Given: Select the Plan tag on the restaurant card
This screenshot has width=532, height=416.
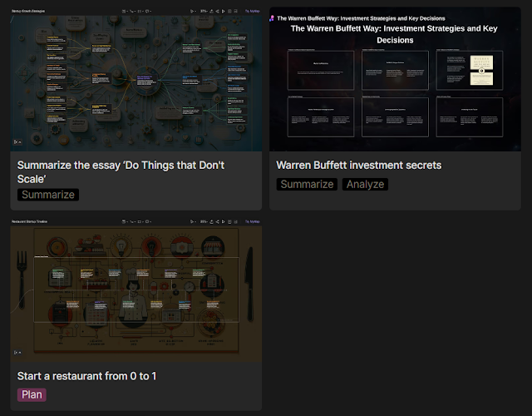Looking at the screenshot, I should coord(32,394).
